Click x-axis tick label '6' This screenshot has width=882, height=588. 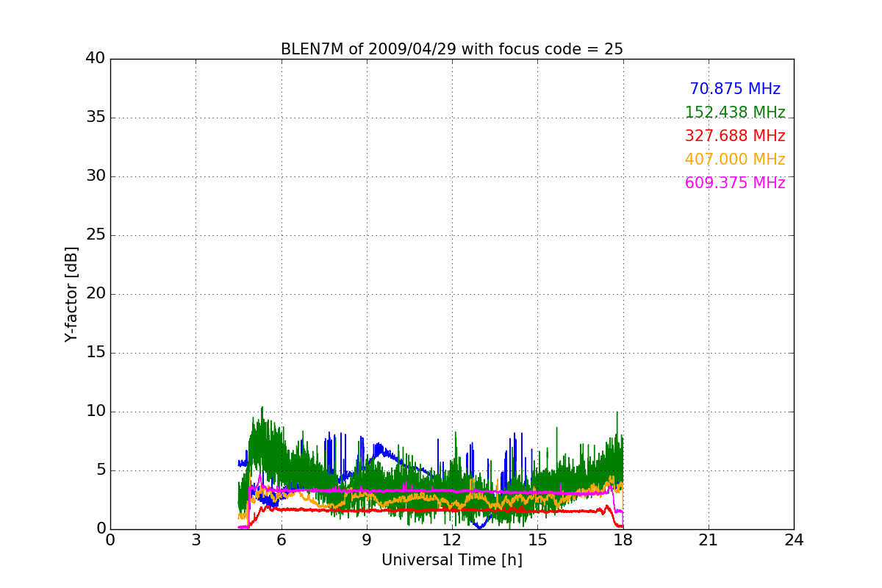pyautogui.click(x=281, y=540)
